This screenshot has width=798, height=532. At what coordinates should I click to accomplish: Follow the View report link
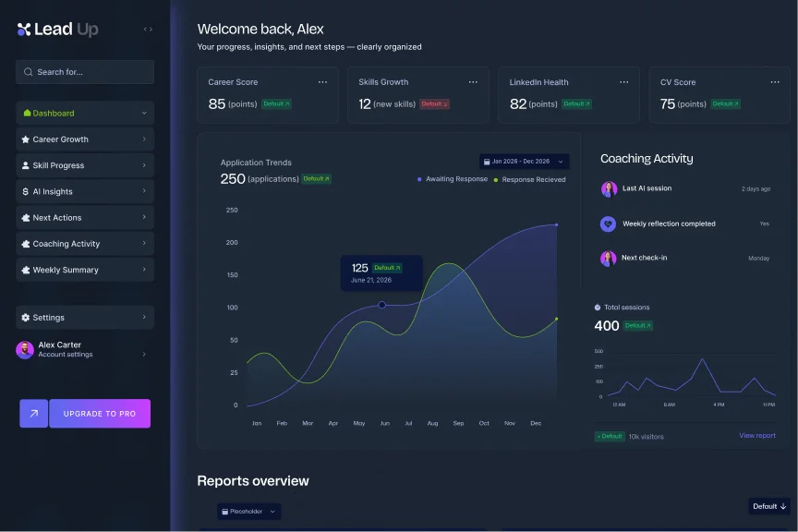click(x=756, y=435)
